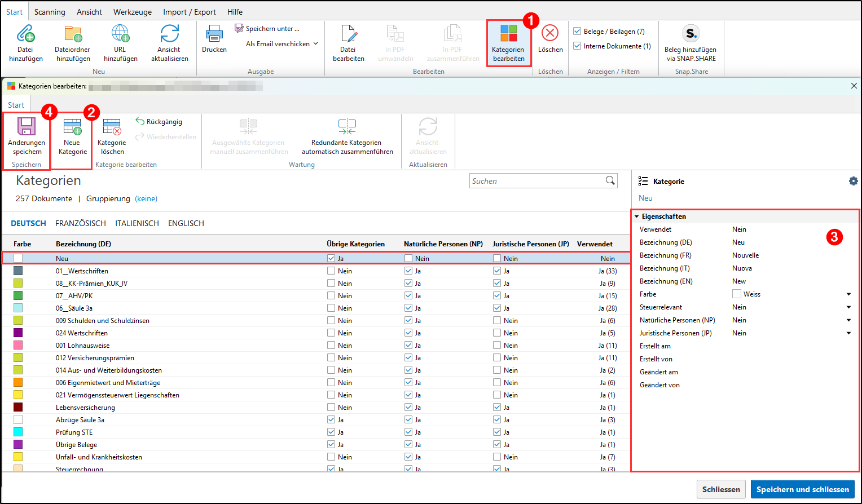Click the red Löschen icon
The image size is (862, 504).
[x=550, y=33]
